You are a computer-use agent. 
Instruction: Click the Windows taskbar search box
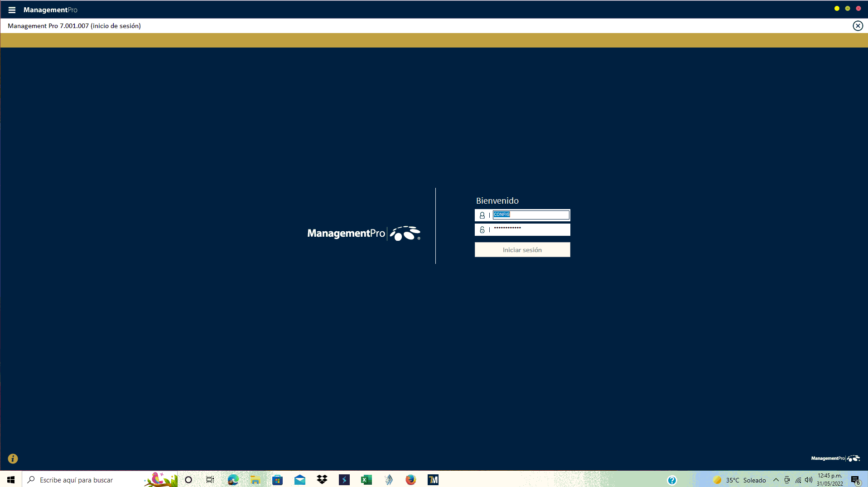point(91,480)
